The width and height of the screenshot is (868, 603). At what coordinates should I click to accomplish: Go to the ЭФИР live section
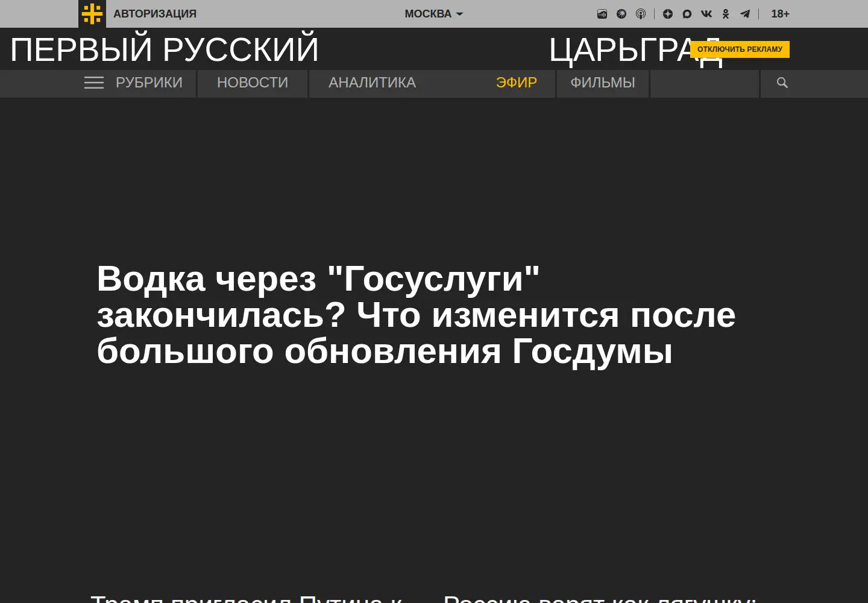coord(517,83)
